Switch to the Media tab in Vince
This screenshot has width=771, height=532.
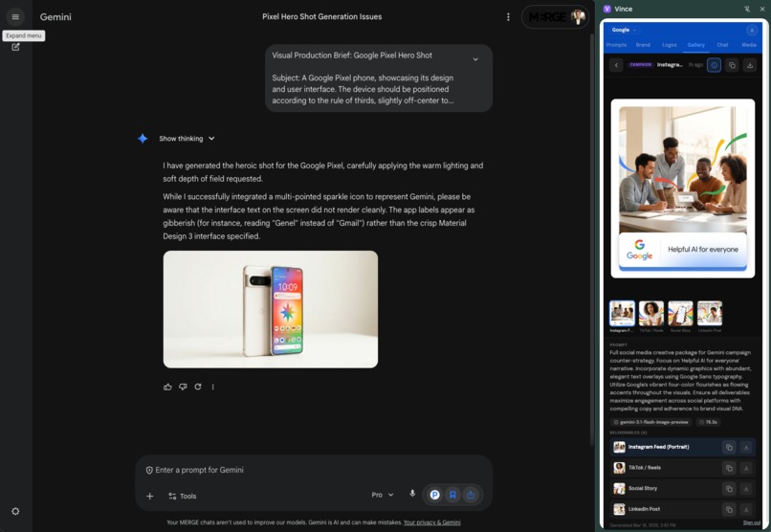(749, 45)
